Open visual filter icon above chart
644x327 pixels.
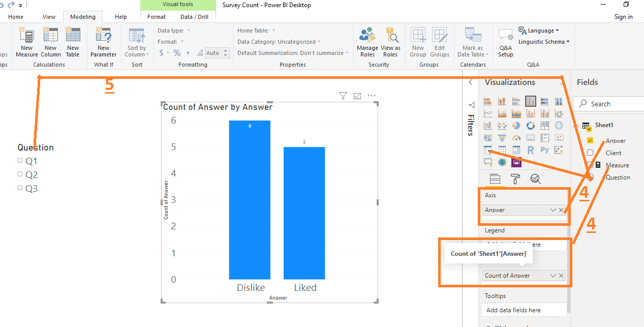point(343,96)
